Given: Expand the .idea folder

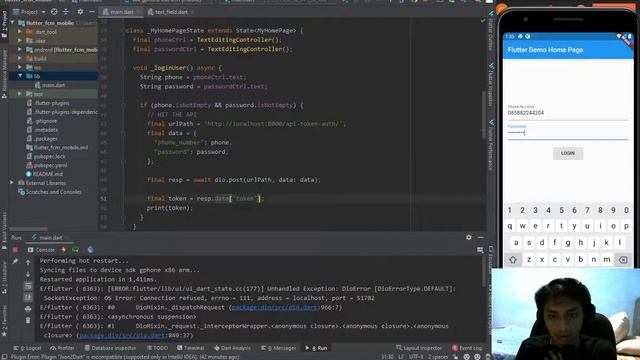Looking at the screenshot, I should [20, 40].
